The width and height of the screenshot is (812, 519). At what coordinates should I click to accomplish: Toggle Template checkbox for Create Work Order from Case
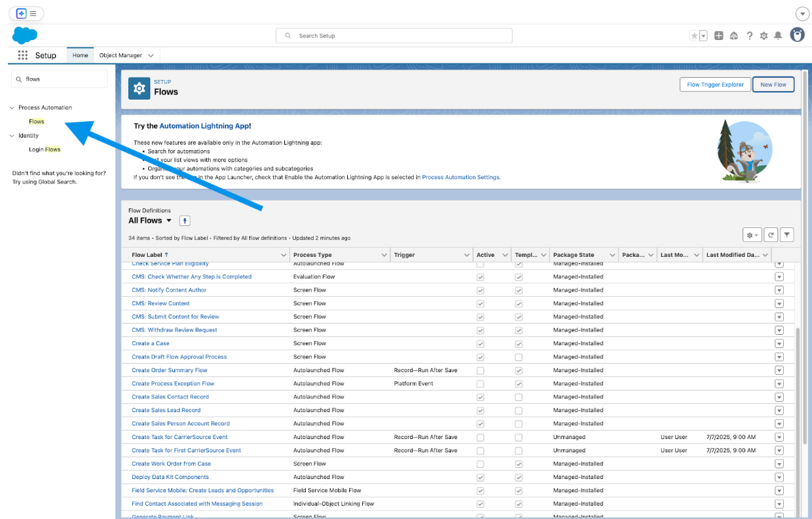pyautogui.click(x=519, y=464)
